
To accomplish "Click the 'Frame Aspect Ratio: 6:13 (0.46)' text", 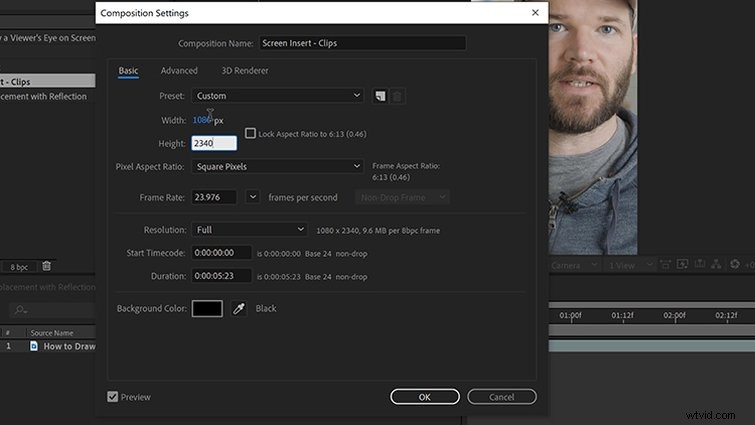I will [x=406, y=171].
